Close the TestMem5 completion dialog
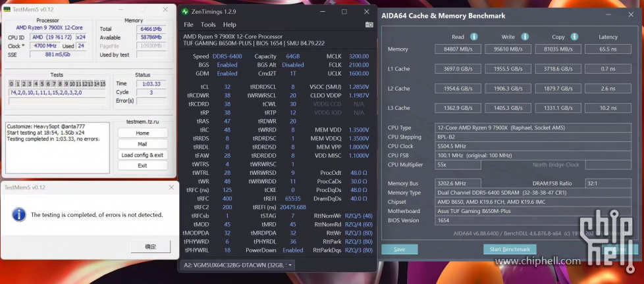The height and width of the screenshot is (284, 644). point(171,187)
